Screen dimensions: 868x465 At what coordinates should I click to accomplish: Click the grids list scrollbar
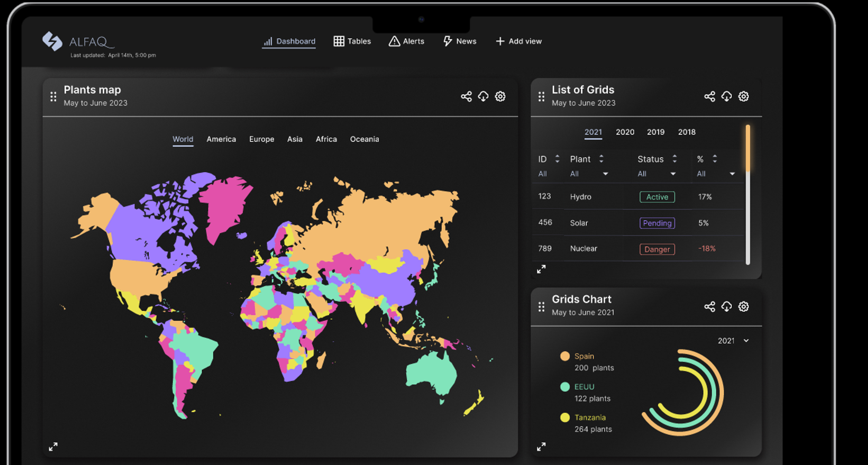748,195
